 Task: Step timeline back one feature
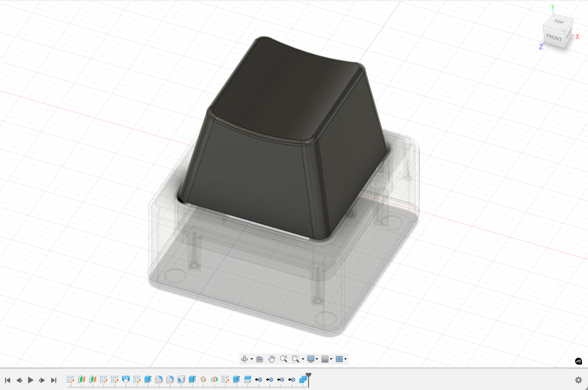(19, 380)
